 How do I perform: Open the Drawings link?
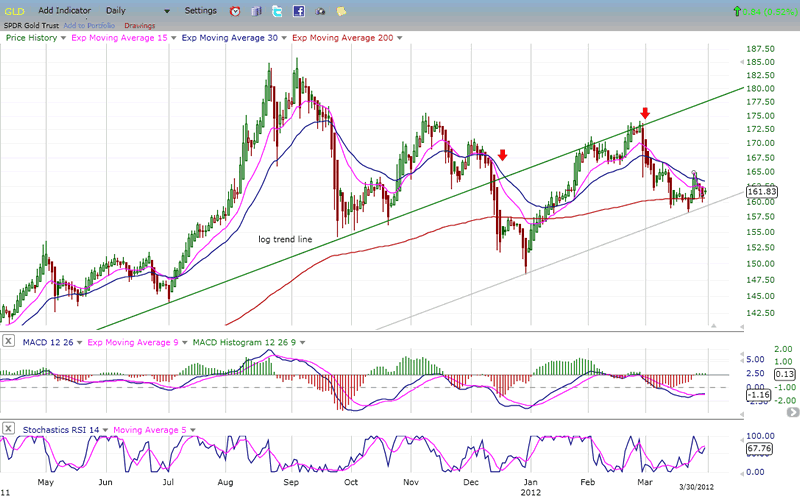140,26
